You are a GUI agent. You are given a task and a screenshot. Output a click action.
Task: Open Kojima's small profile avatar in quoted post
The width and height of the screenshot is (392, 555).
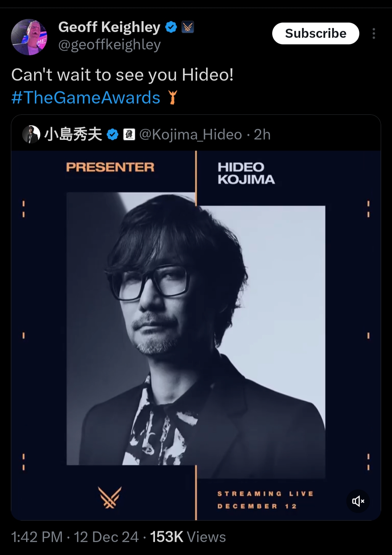31,135
